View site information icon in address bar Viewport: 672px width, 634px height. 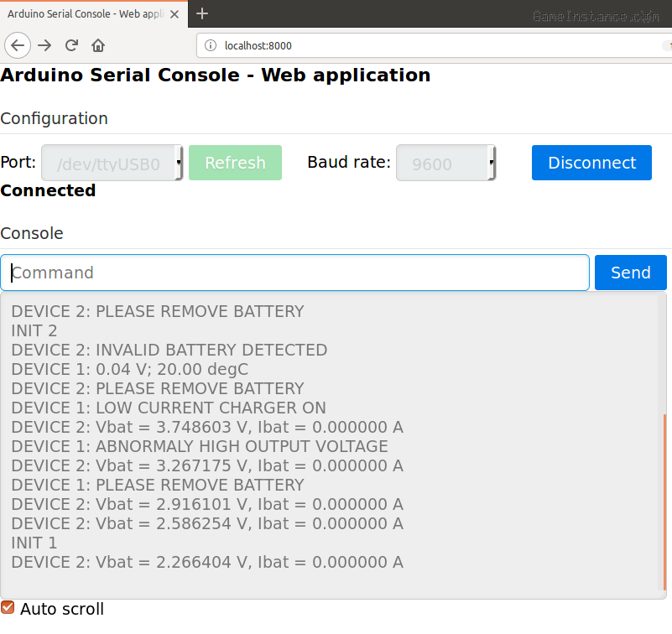[x=211, y=45]
